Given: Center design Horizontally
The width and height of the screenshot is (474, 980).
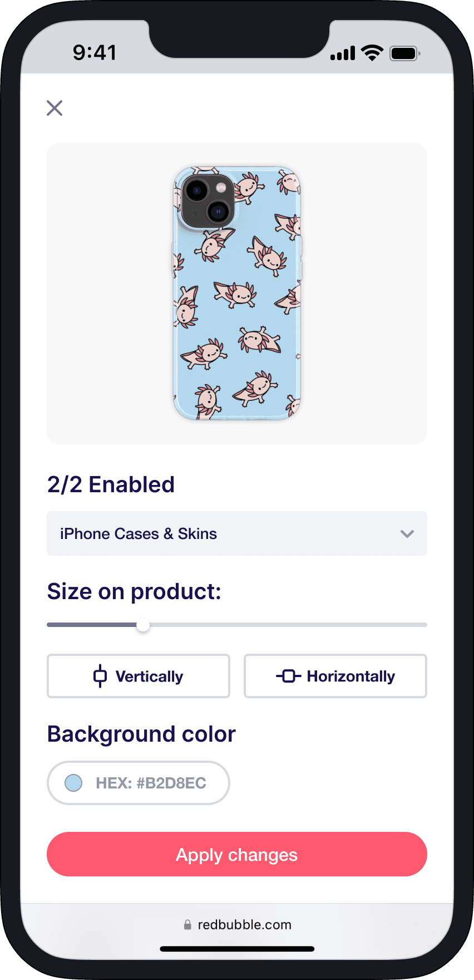Looking at the screenshot, I should 335,676.
